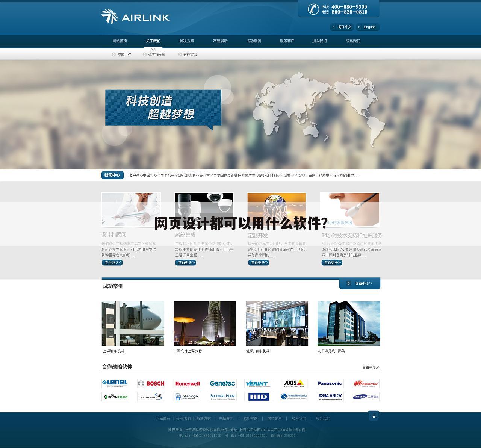Open footer link 联系我们
This screenshot has height=448, width=481.
(323, 419)
